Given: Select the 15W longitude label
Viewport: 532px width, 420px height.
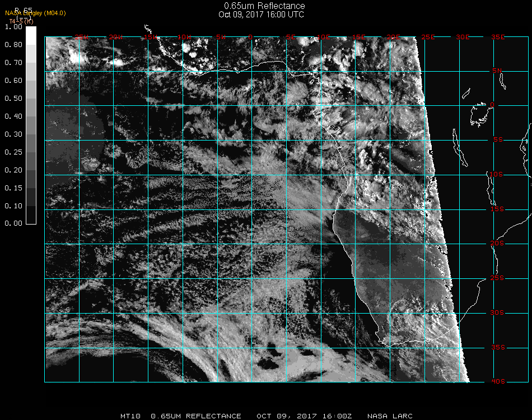Looking at the screenshot, I should [x=150, y=37].
